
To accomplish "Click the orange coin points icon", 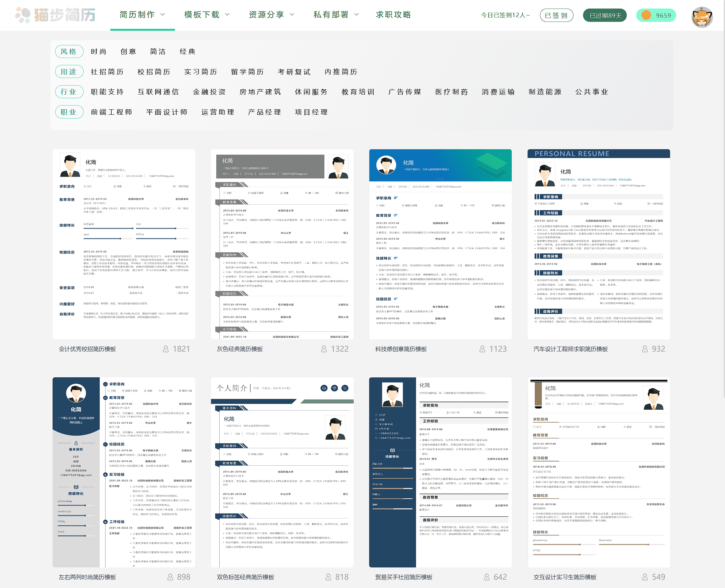I will pyautogui.click(x=646, y=15).
